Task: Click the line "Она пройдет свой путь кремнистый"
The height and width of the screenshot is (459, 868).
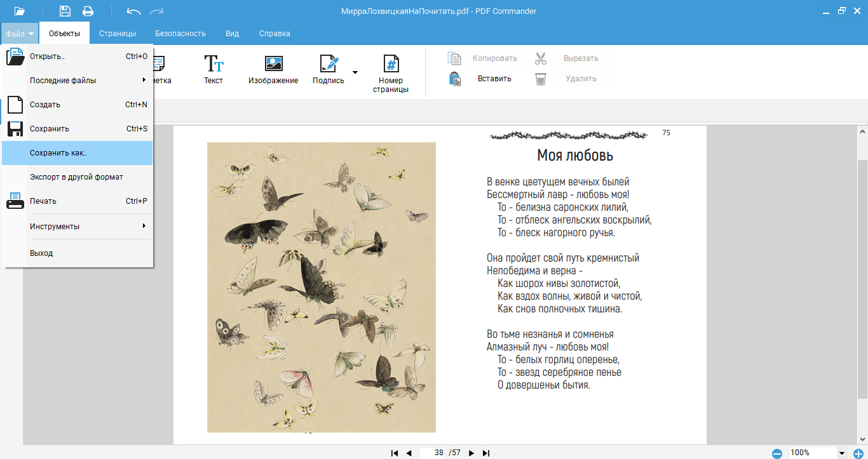Action: 563,258
